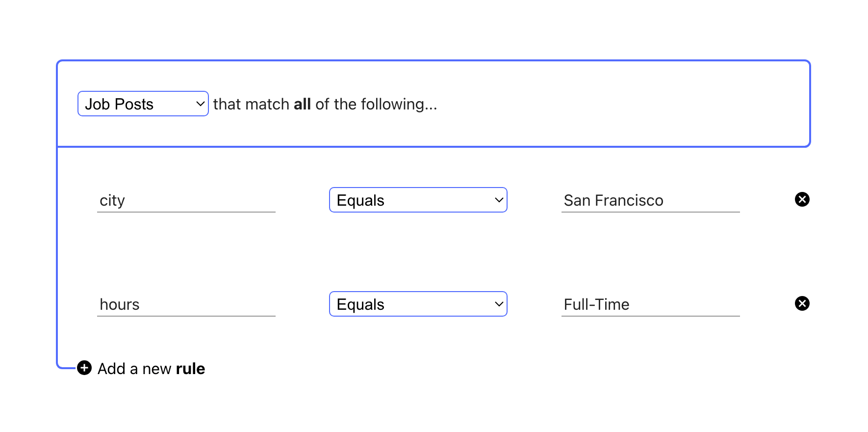The width and height of the screenshot is (868, 432).
Task: Click the plus icon beside Add a new rule
Action: point(83,368)
